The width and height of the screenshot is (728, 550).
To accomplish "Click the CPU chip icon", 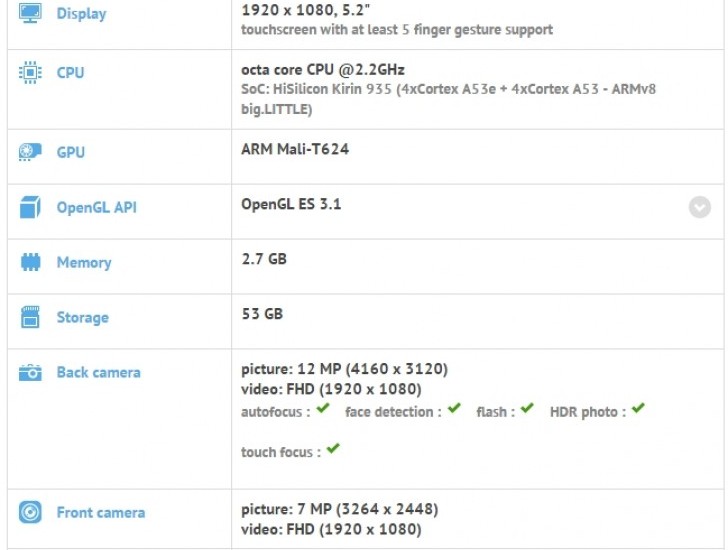I will [x=30, y=73].
